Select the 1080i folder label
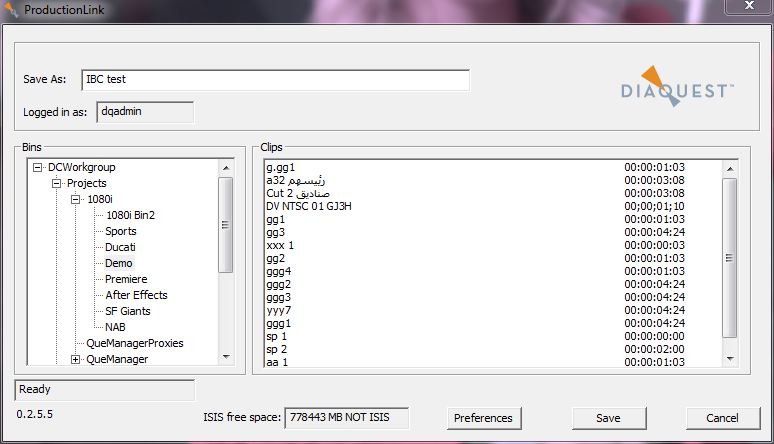This screenshot has width=774, height=444. 100,200
